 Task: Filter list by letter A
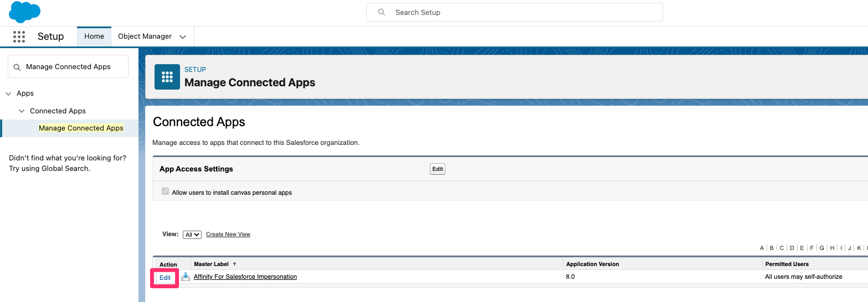click(x=762, y=248)
